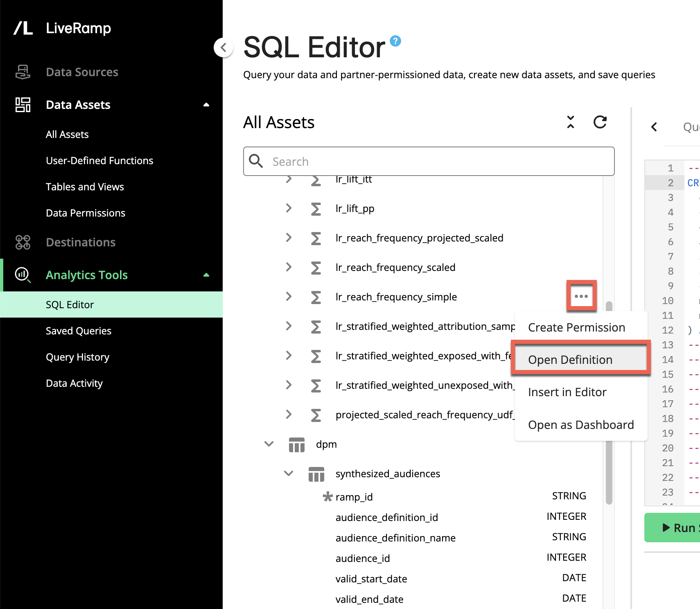
Task: Click the ramp_id key asterisk icon
Action: [x=327, y=496]
